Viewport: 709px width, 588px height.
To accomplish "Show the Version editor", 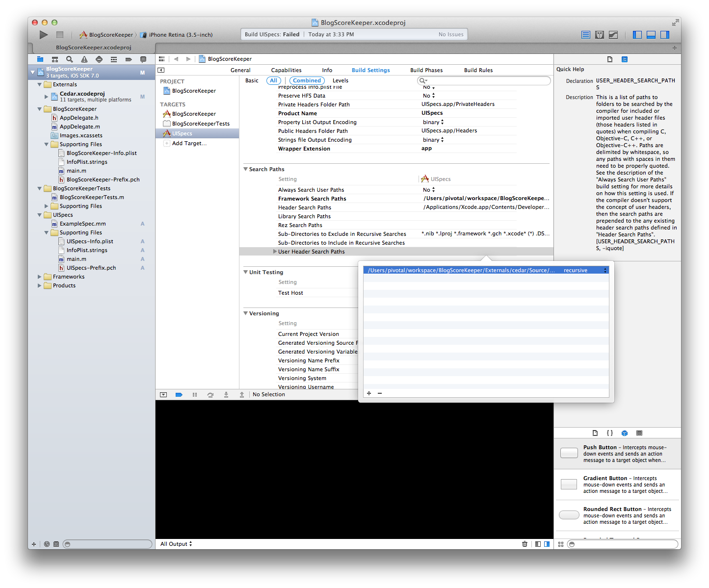I will click(613, 35).
